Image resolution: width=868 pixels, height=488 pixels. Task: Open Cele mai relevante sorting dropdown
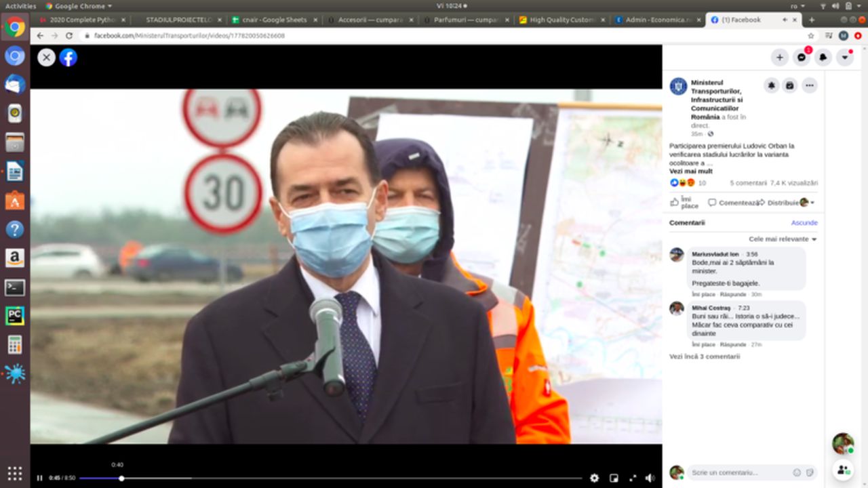tap(783, 239)
